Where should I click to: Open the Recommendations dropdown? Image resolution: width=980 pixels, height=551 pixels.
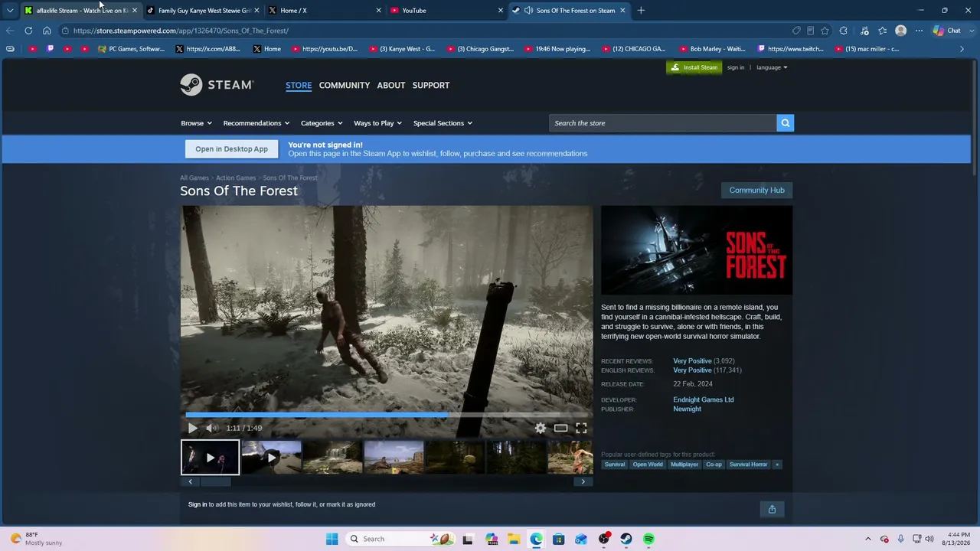pos(256,123)
